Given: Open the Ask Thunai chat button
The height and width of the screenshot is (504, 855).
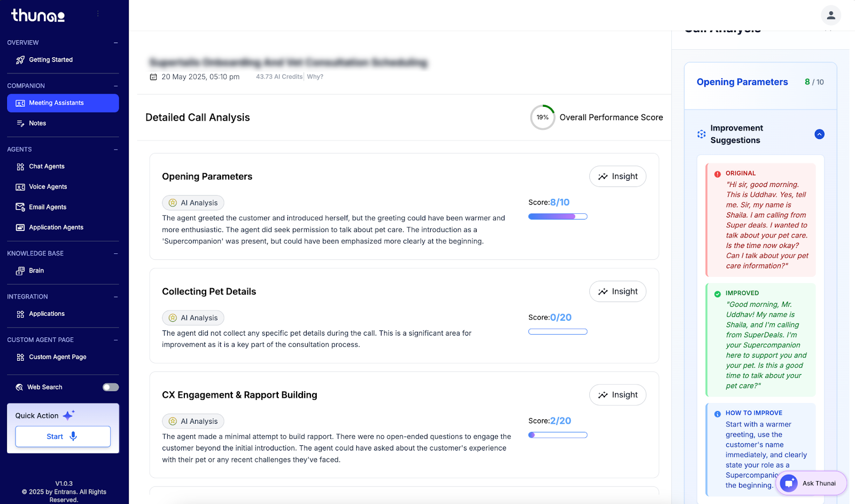Looking at the screenshot, I should click(x=811, y=483).
